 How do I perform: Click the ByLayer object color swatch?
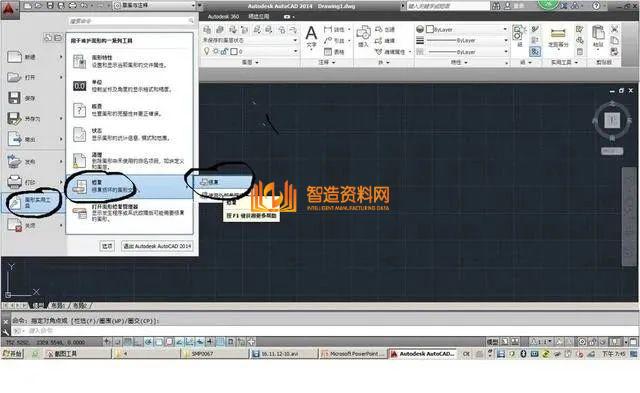(429, 29)
